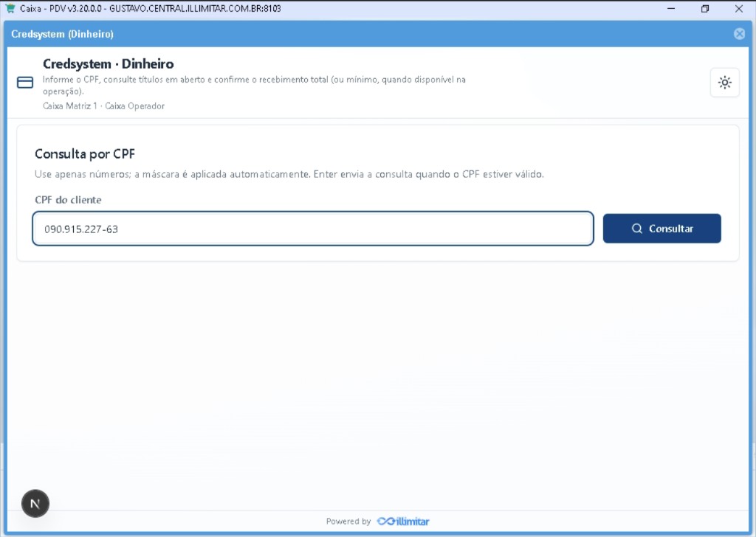756x537 pixels.
Task: Click the magnifier icon inside Consultar
Action: [x=637, y=229]
